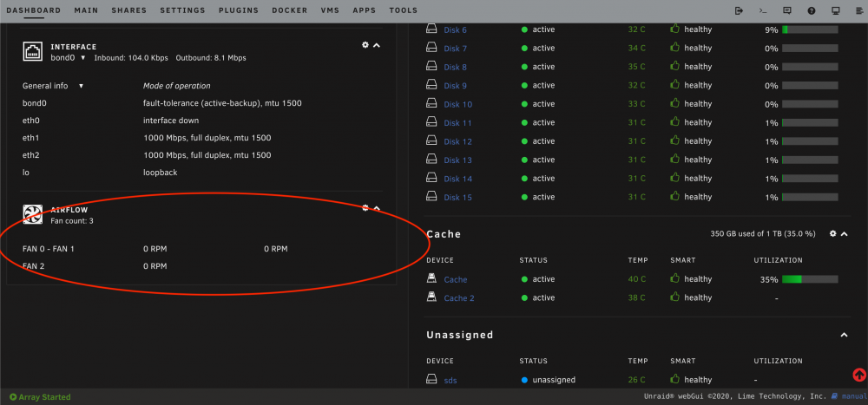Click Cache 2 drive icon

coord(431,297)
